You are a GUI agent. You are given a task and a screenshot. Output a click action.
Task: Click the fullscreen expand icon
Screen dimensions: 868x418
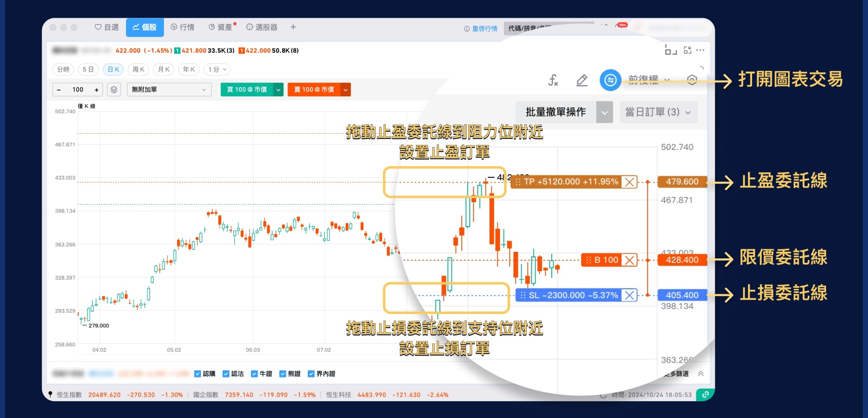pyautogui.click(x=687, y=50)
